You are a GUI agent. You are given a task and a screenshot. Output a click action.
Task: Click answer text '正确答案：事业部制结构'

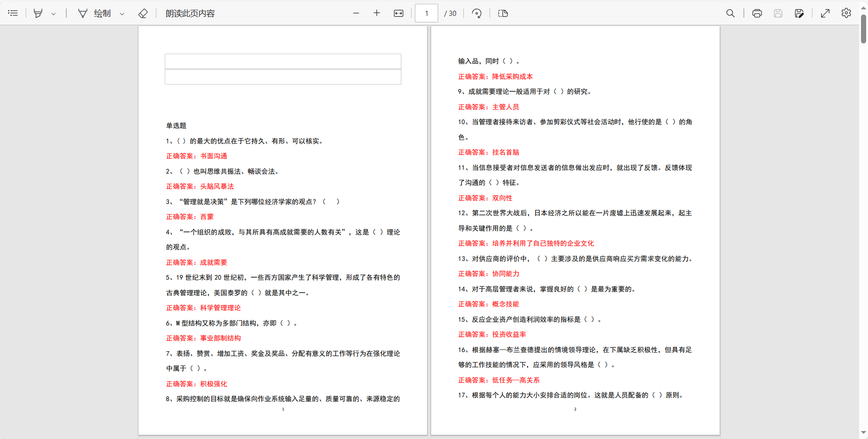coord(203,338)
